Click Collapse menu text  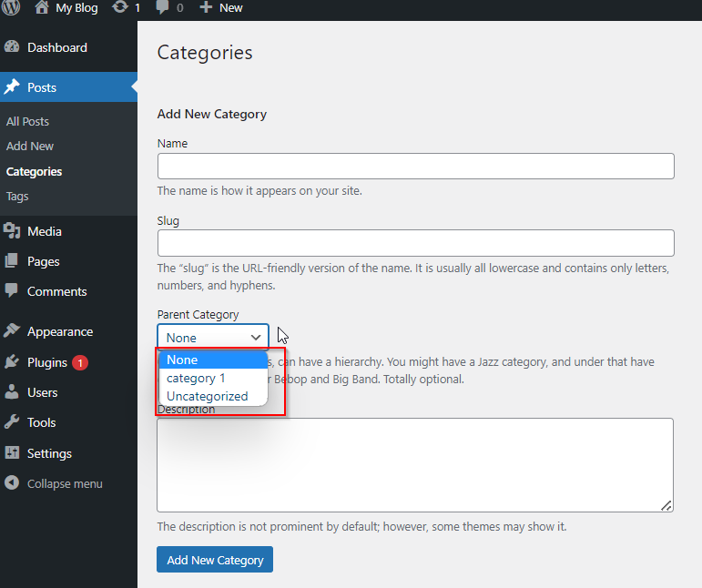pyautogui.click(x=65, y=483)
